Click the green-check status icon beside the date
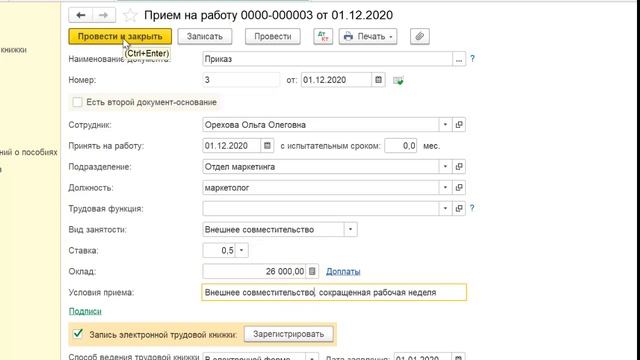 tap(398, 80)
